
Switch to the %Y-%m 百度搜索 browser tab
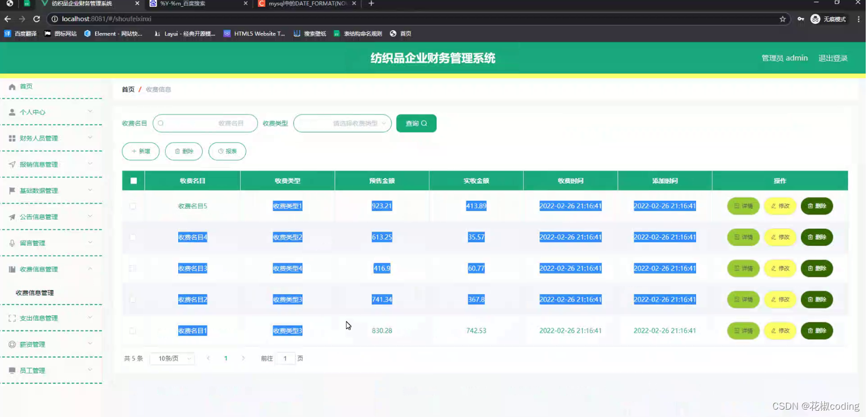click(198, 3)
